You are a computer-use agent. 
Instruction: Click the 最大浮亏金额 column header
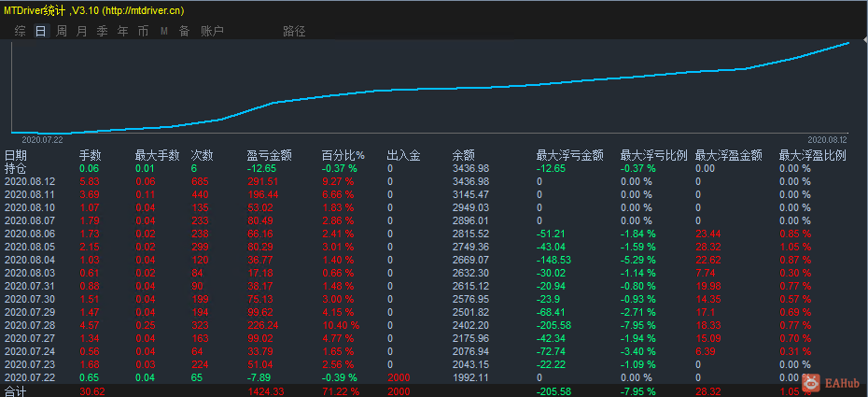tap(570, 156)
